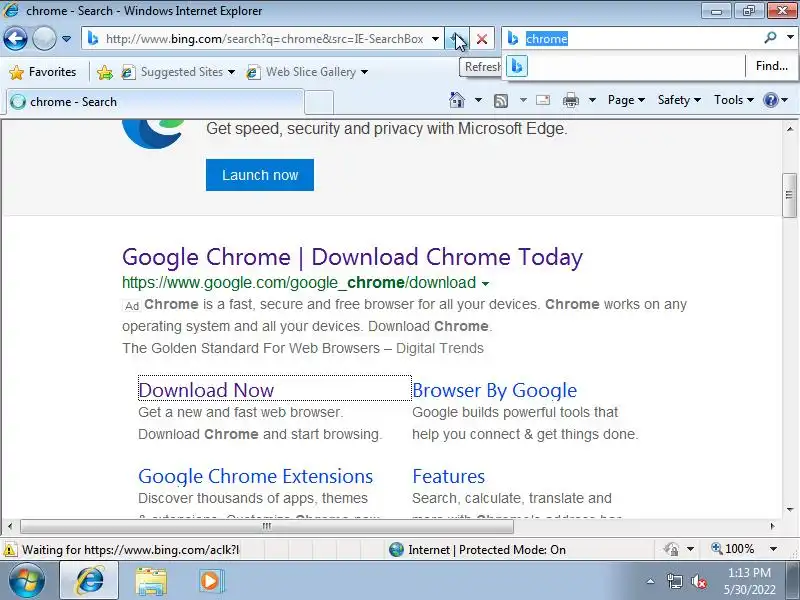Click the Microsoft Edge logo image
This screenshot has width=800, height=600.
pyautogui.click(x=154, y=134)
